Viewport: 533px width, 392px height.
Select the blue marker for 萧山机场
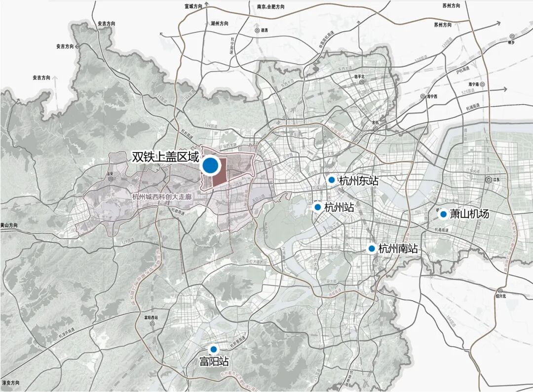[443, 214]
